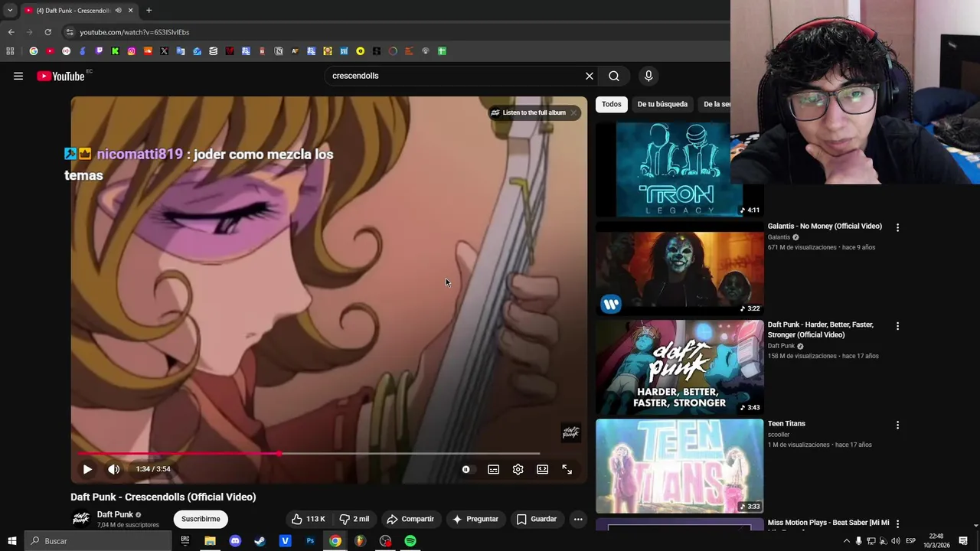Screen dimensions: 980x551
Task: Dismiss the Listen to the full album card
Action: pos(573,112)
